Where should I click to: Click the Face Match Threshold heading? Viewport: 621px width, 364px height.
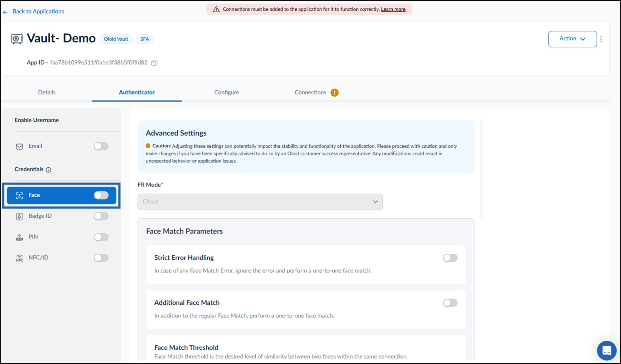186,348
